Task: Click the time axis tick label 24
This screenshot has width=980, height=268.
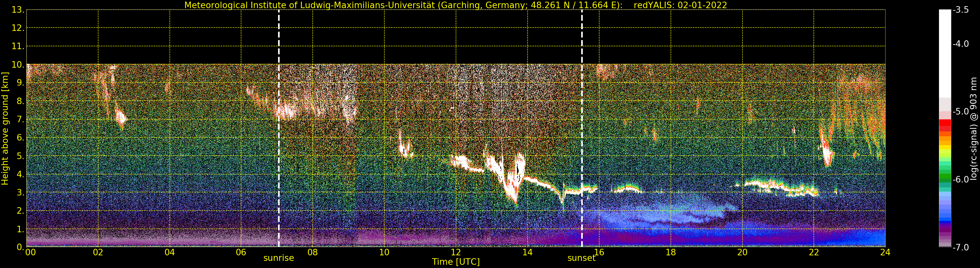Action: click(x=885, y=252)
